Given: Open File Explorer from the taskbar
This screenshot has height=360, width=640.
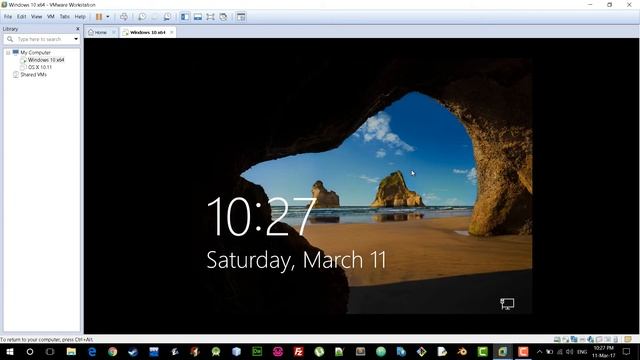Looking at the screenshot, I should (71, 351).
